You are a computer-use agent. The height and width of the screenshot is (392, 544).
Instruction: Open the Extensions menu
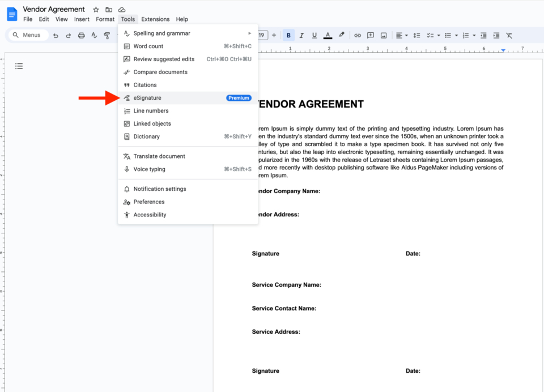tap(155, 19)
